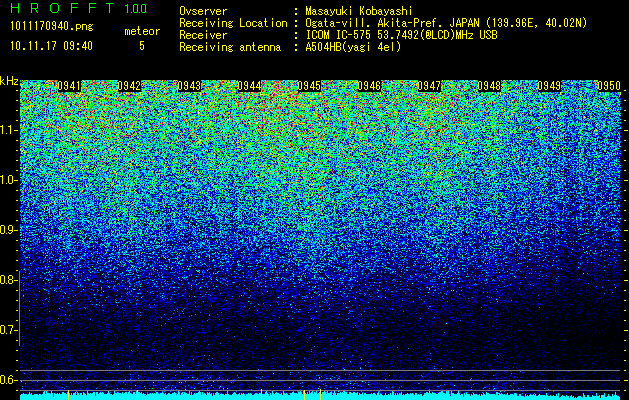
Task: Click the 'meteor' count label
Action: point(142,31)
